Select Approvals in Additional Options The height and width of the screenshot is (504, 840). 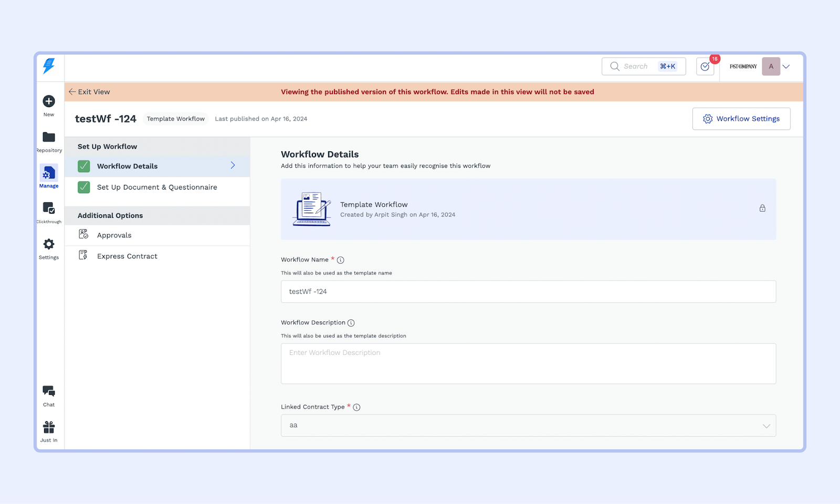coord(114,235)
